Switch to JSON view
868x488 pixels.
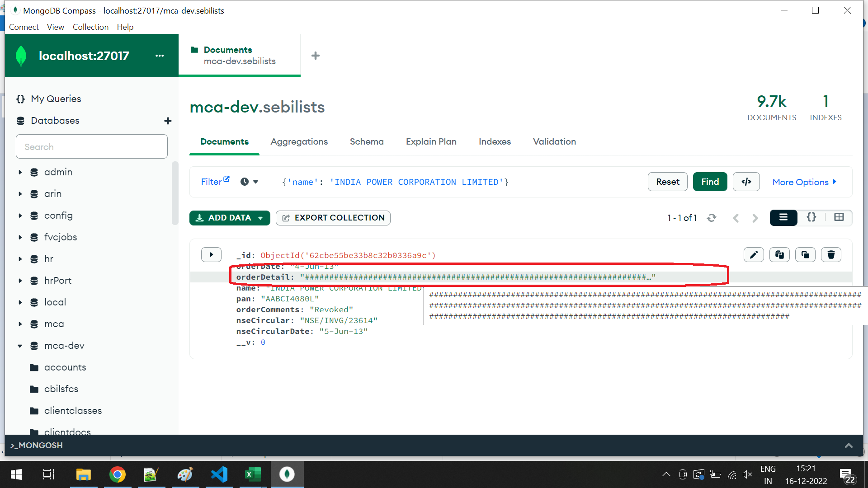811,218
